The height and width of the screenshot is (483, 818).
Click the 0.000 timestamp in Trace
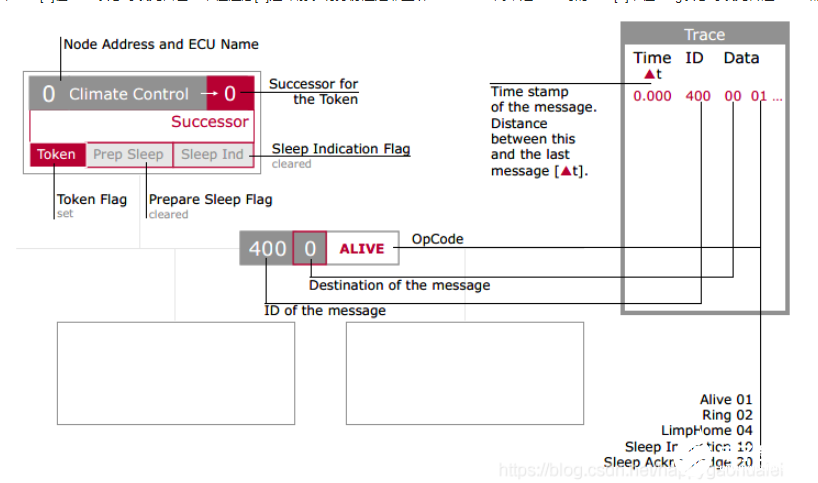pos(652,97)
